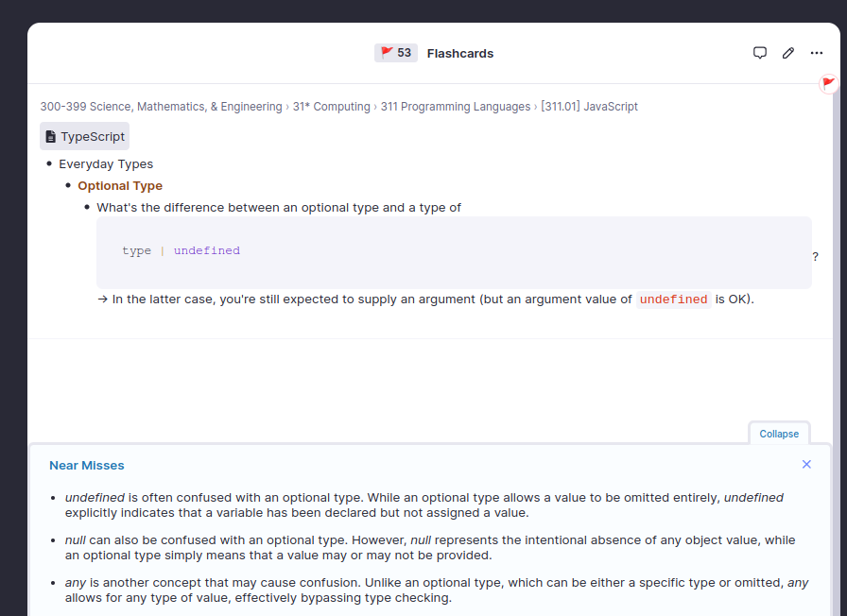The width and height of the screenshot is (847, 616).
Task: Click the bullet beside Optional Type
Action: [x=68, y=186]
